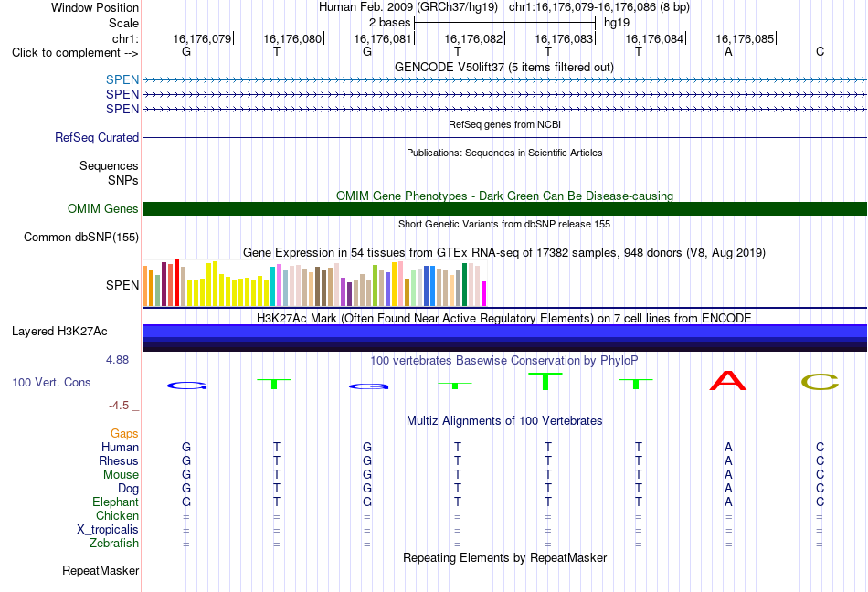Viewport: 868px width, 592px height.
Task: Click the SNPs label under Publications
Action: [123, 180]
